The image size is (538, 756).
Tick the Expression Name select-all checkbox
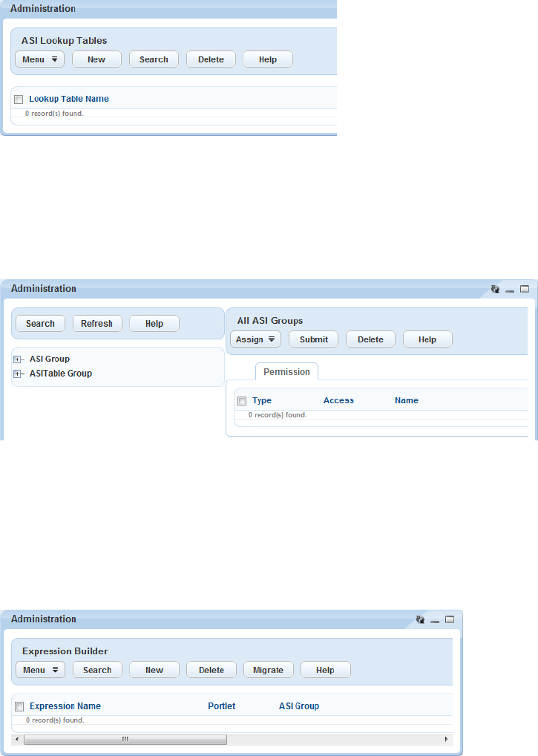pos(19,706)
